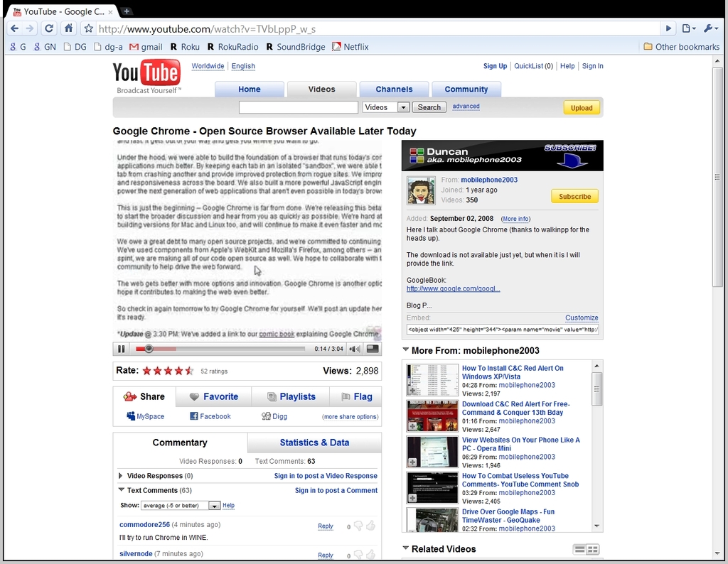
Task: Collapse the Text Comments section
Action: 121,489
